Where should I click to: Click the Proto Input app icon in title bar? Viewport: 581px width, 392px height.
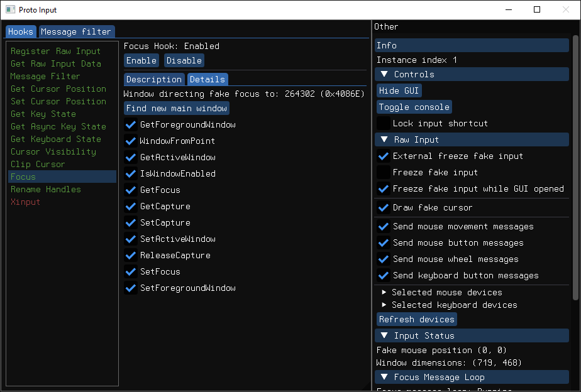pyautogui.click(x=10, y=9)
